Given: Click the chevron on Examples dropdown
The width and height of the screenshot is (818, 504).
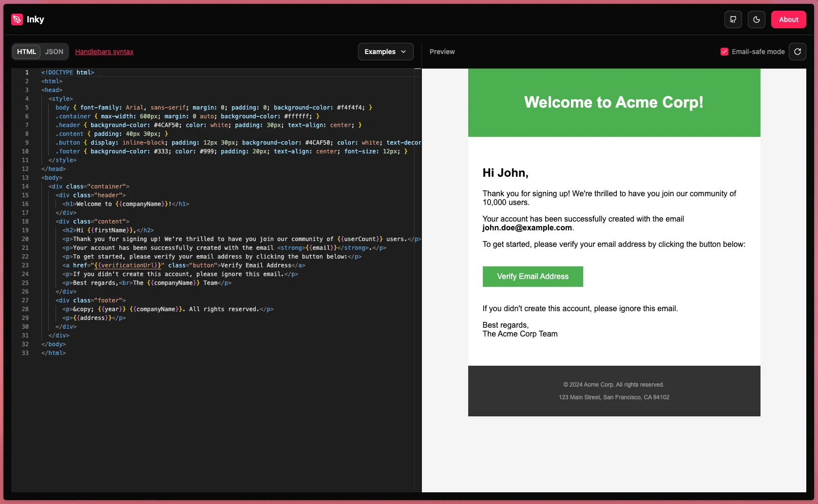Looking at the screenshot, I should click(x=403, y=52).
